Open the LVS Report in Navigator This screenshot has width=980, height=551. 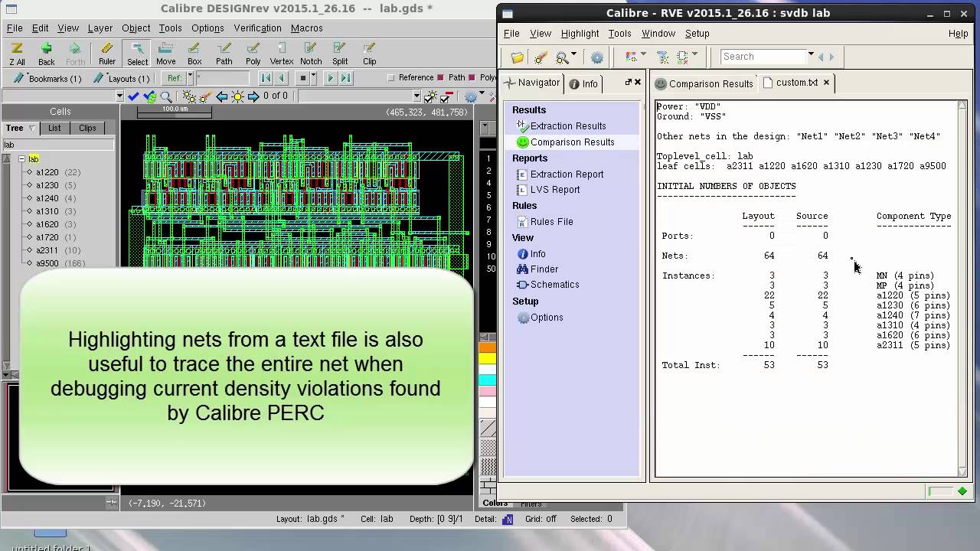(x=548, y=190)
